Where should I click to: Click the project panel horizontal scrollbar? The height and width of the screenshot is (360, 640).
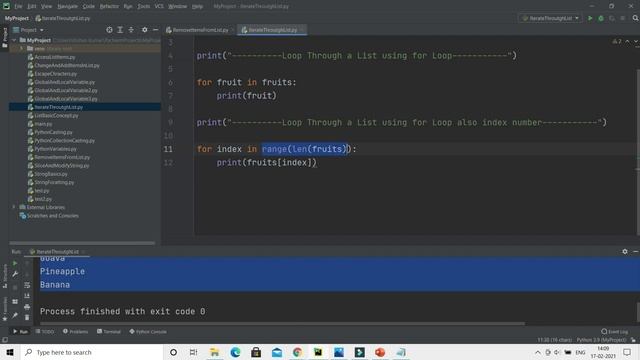[82, 243]
